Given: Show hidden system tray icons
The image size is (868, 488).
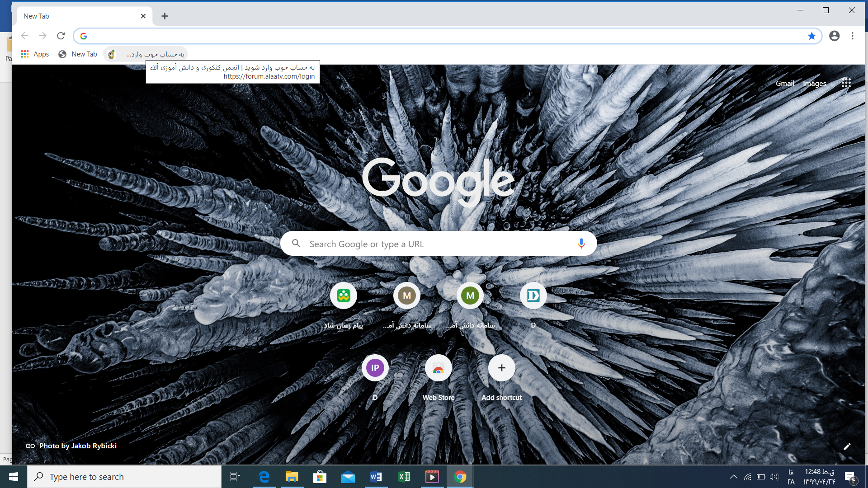Looking at the screenshot, I should [x=733, y=477].
